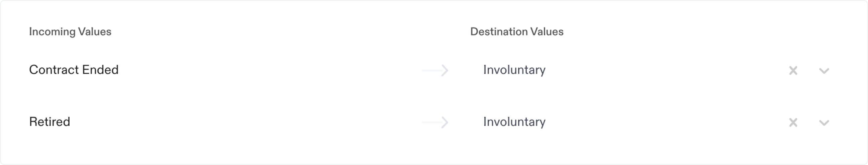Click the Incoming Values column header
Image resolution: width=868 pixels, height=165 pixels.
[x=70, y=32]
